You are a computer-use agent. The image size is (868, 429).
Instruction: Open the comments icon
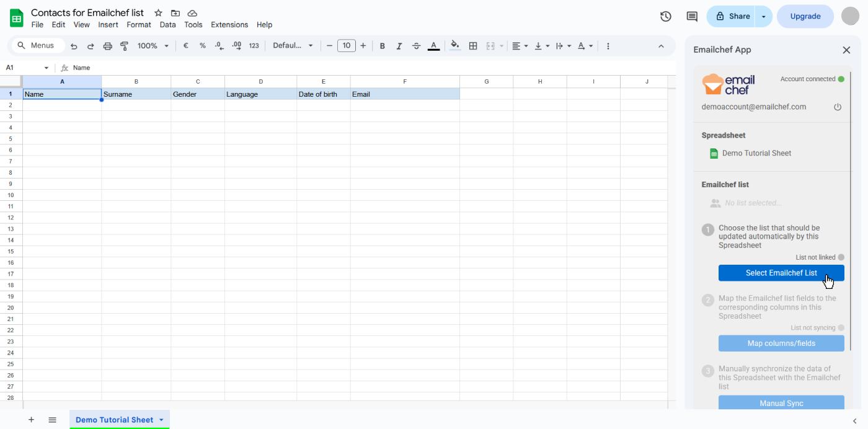click(692, 17)
